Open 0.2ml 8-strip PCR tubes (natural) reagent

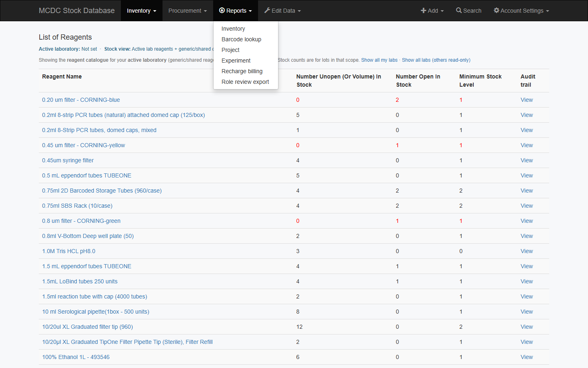(x=123, y=115)
